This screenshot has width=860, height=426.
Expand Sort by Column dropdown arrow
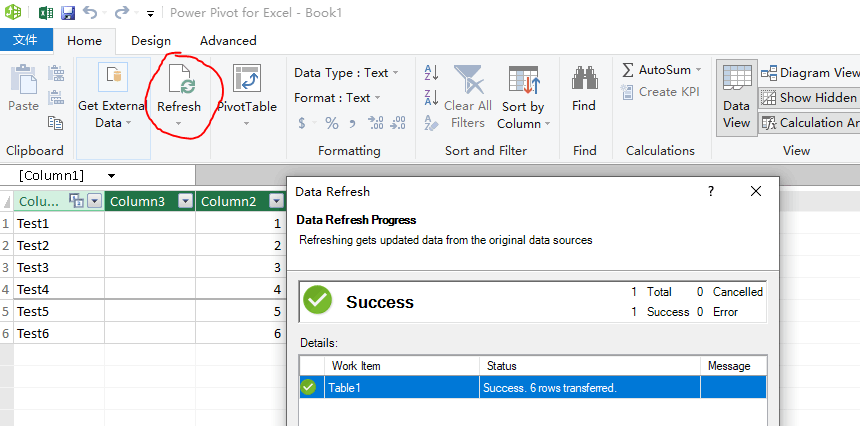pyautogui.click(x=547, y=124)
